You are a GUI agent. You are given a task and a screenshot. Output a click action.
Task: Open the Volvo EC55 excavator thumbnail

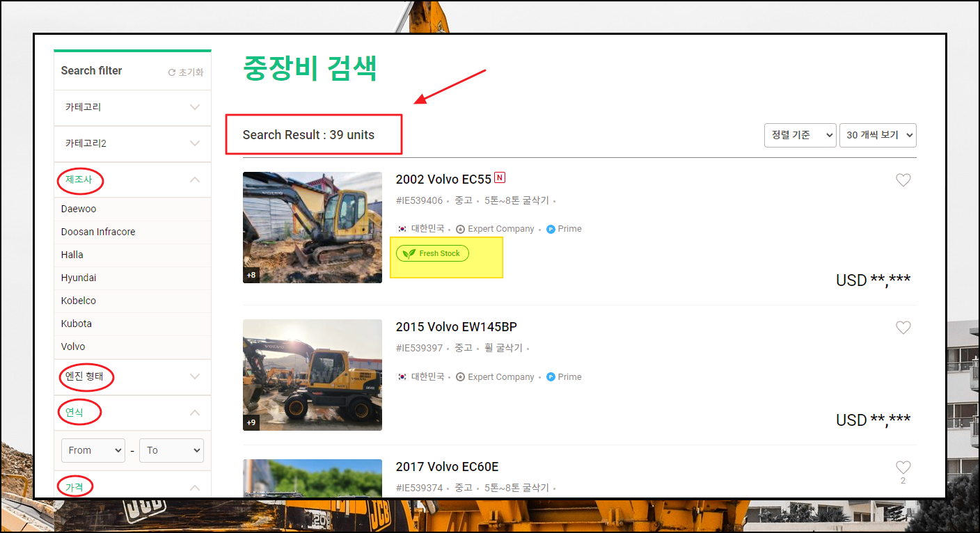click(313, 228)
